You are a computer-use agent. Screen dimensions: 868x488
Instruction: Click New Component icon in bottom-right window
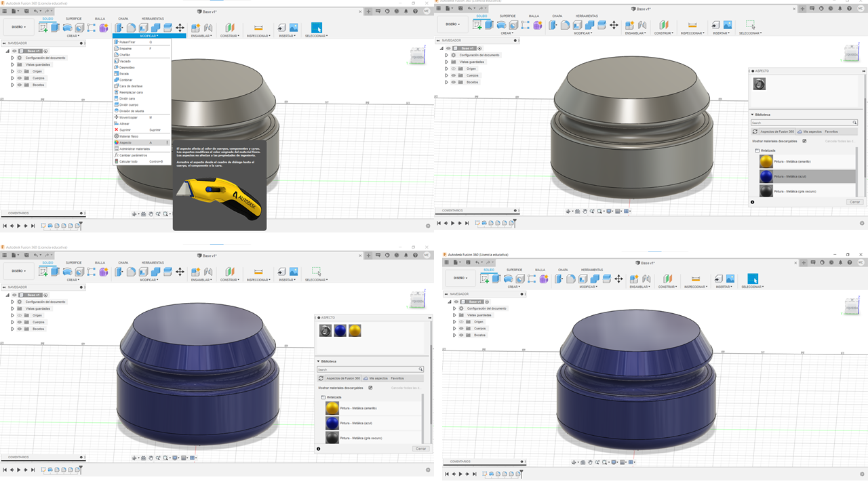634,279
